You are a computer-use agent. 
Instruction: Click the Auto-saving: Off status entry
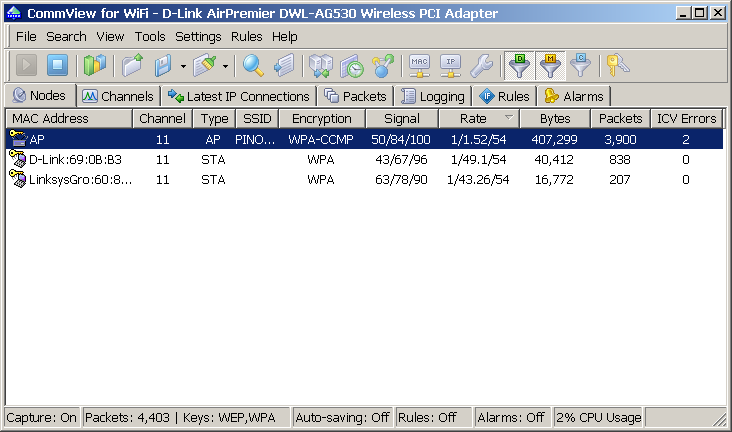coord(342,417)
